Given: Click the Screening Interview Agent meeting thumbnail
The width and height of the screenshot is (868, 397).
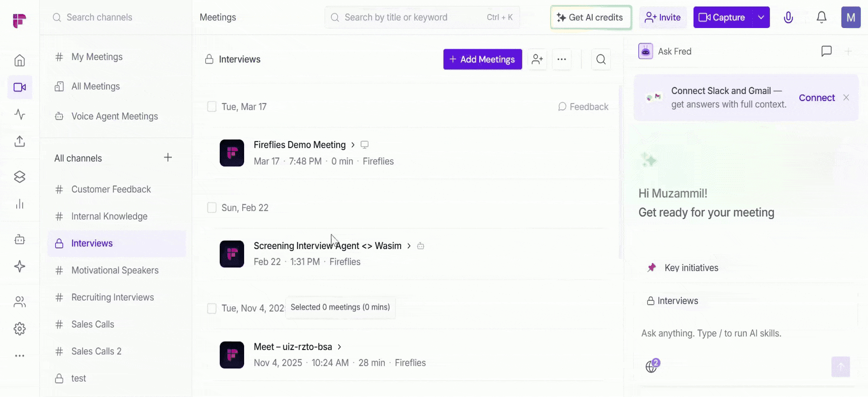Looking at the screenshot, I should (x=232, y=254).
